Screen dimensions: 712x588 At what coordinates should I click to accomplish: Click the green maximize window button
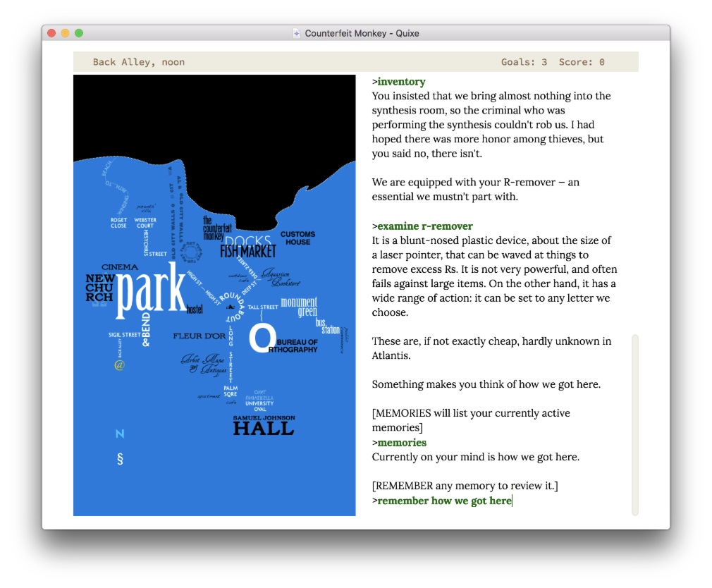79,33
